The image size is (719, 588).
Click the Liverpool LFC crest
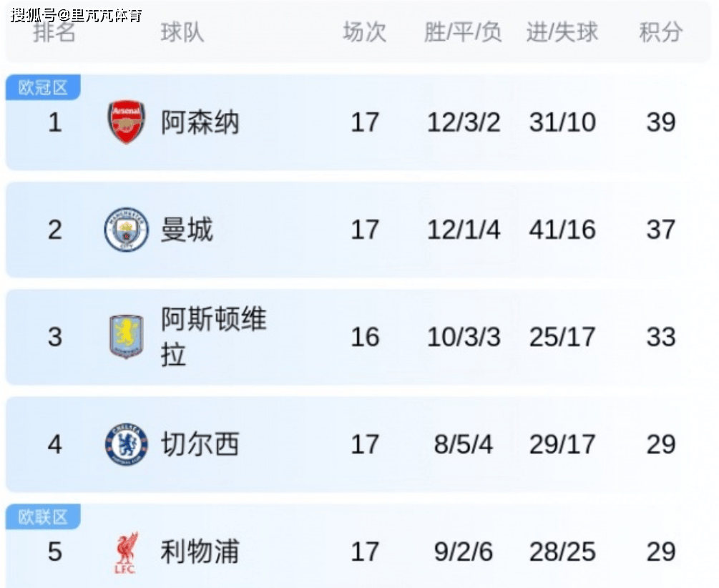(126, 552)
